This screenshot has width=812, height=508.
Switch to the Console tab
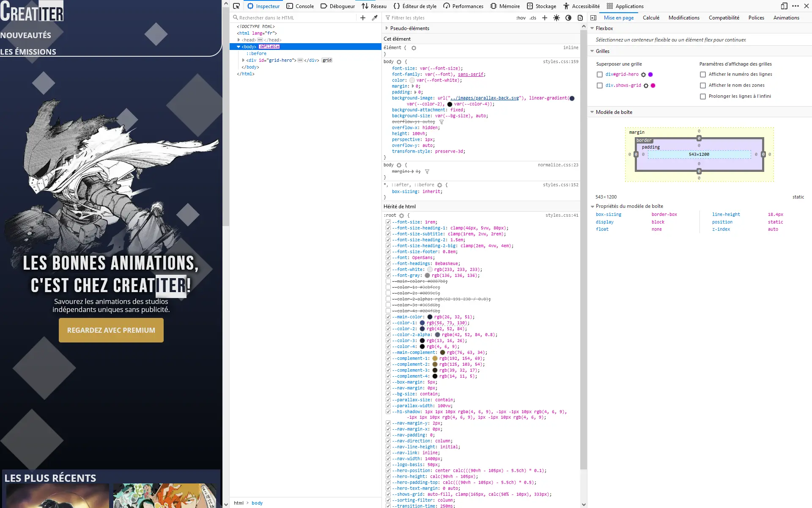coord(300,6)
